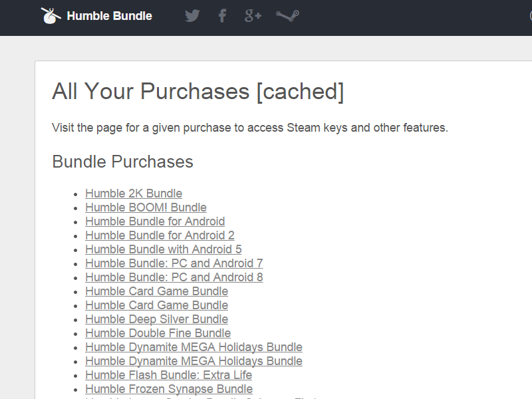Image resolution: width=532 pixels, height=399 pixels.
Task: Visit Humble Bundle with Android 5
Action: coord(164,249)
